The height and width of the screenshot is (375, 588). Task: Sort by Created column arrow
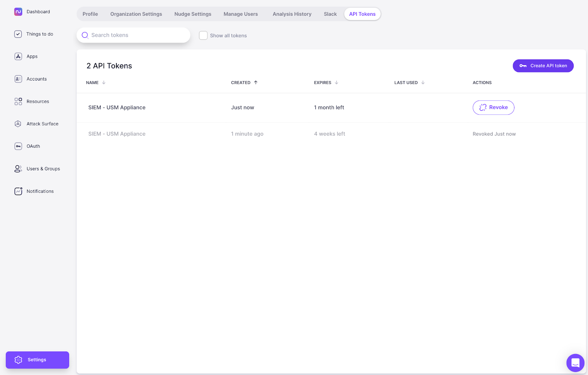point(256,83)
